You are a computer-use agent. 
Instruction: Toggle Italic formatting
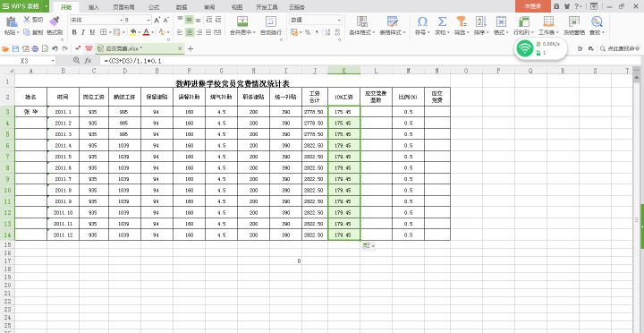(83, 32)
